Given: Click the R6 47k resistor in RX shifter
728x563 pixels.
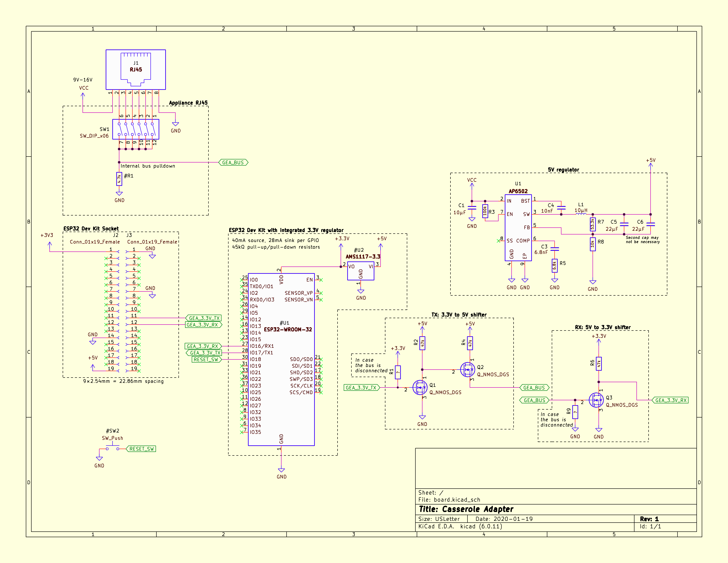Looking at the screenshot, I should (599, 364).
